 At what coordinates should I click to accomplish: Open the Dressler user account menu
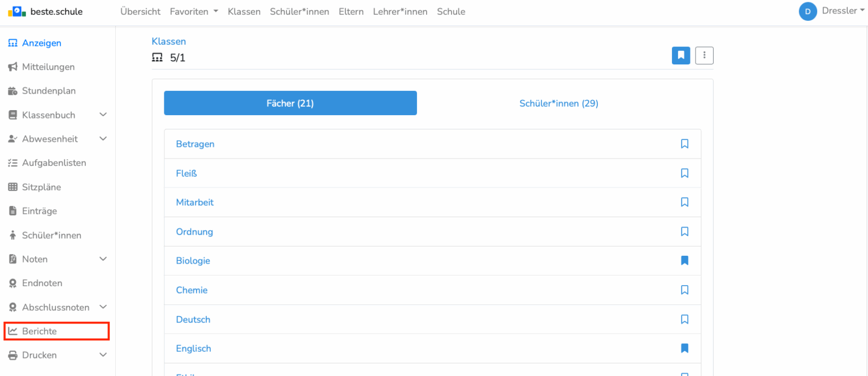point(832,11)
